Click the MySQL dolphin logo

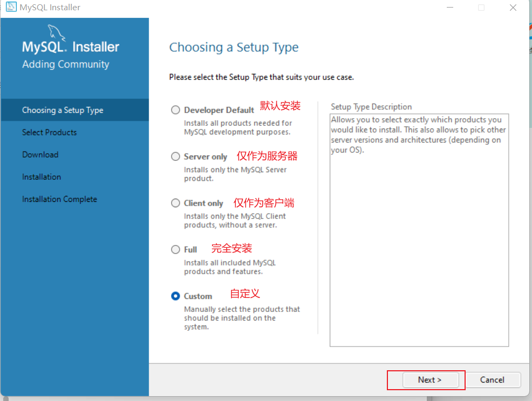click(x=56, y=32)
